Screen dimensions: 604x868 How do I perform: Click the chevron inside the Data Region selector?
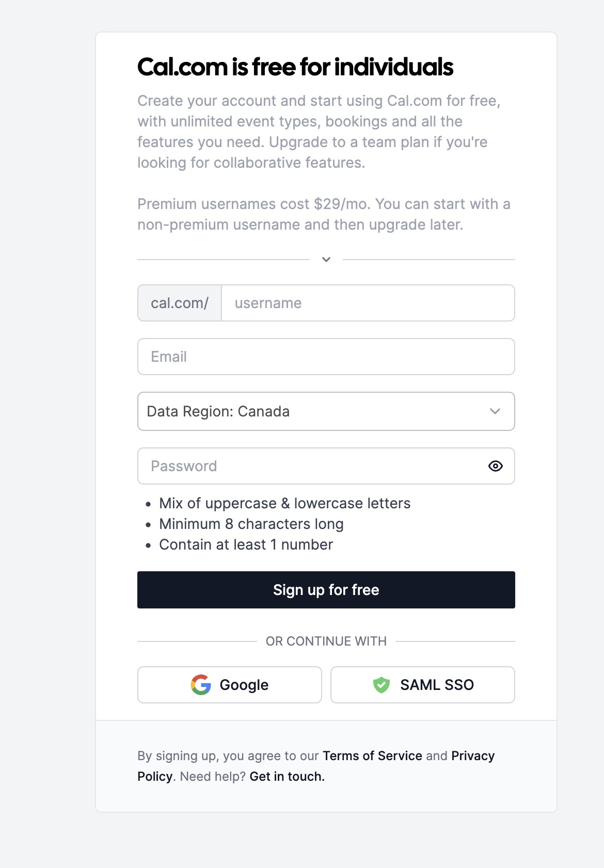(495, 411)
